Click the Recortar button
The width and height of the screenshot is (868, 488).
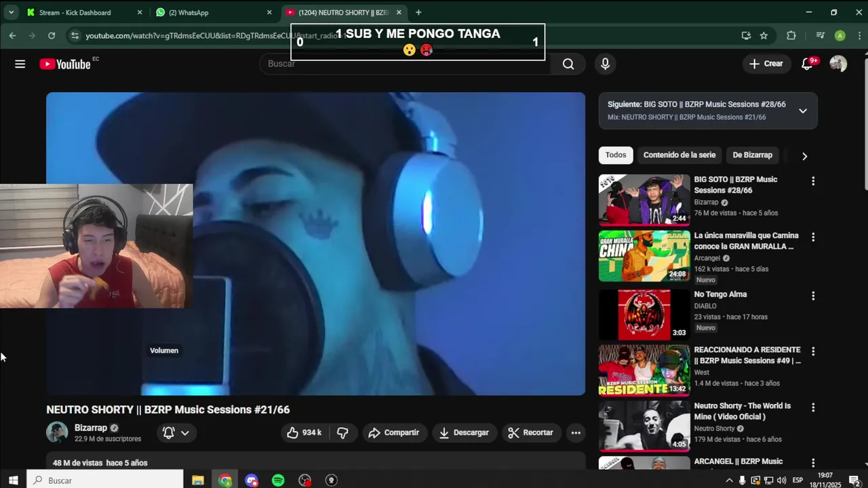coord(531,432)
